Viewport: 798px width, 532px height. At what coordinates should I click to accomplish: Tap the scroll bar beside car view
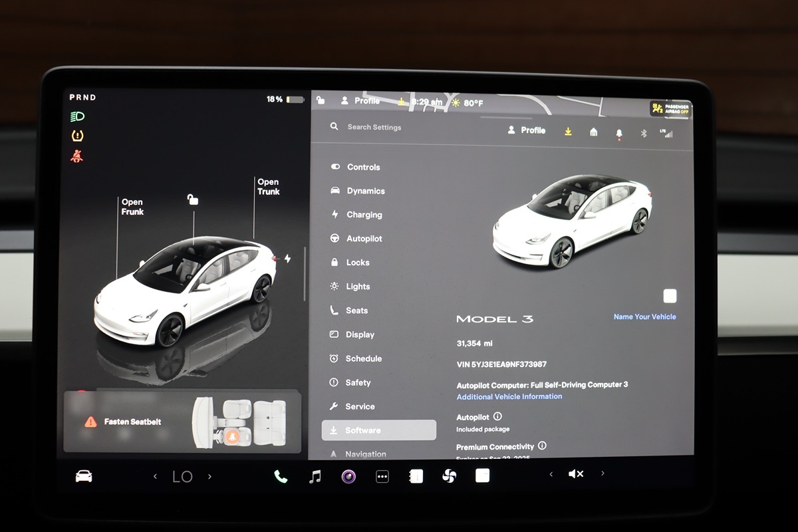[x=305, y=274]
